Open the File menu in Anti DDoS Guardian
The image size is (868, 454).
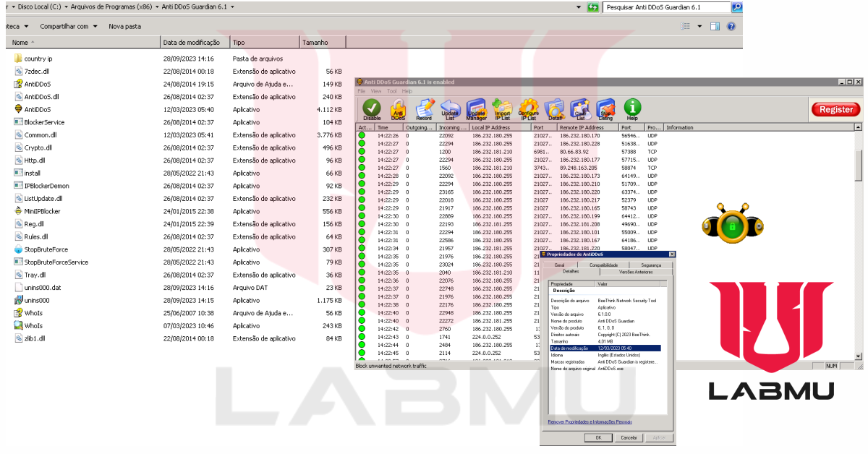click(361, 91)
